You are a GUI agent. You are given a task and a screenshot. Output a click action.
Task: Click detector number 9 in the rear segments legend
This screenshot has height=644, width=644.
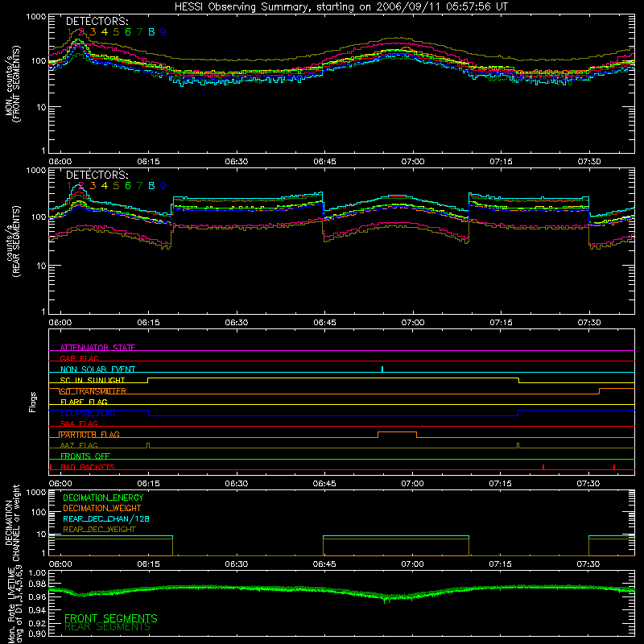[x=163, y=186]
